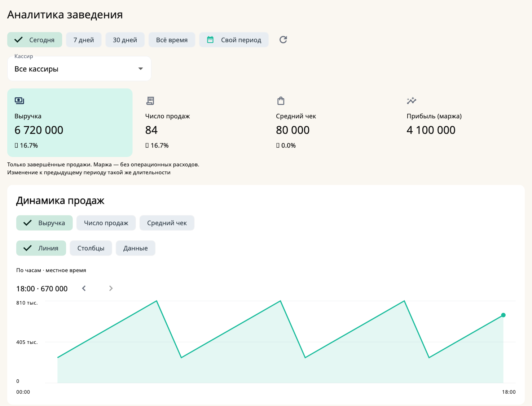Show Выручка in the sales chart
Viewport: 532px width, 406px height.
pos(44,223)
